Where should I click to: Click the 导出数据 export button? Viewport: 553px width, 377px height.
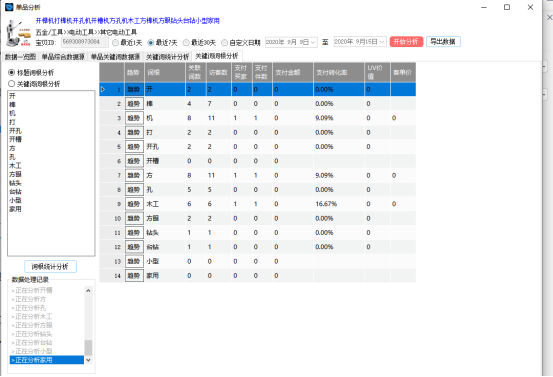(x=443, y=42)
